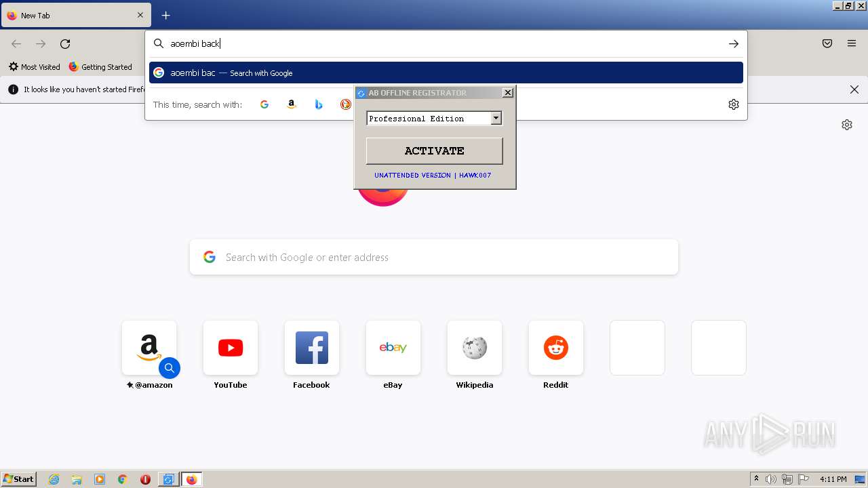Close the New Tab tab
Screen dimensions: 868x488
[x=140, y=15]
